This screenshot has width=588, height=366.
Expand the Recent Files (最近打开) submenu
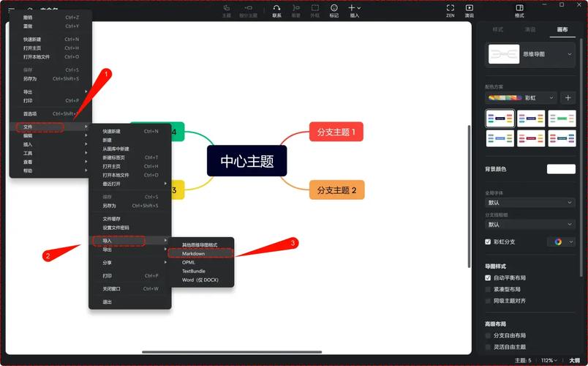pyautogui.click(x=129, y=184)
